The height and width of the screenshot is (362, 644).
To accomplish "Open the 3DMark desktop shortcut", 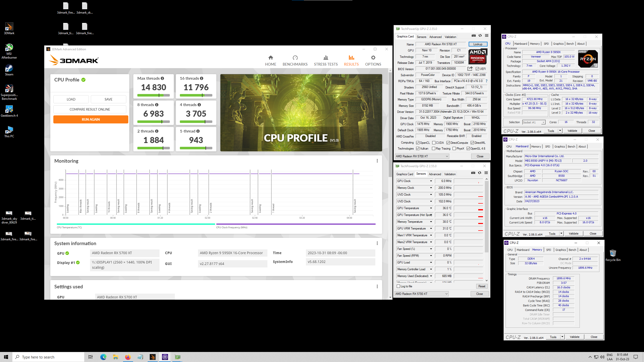I will [9, 29].
